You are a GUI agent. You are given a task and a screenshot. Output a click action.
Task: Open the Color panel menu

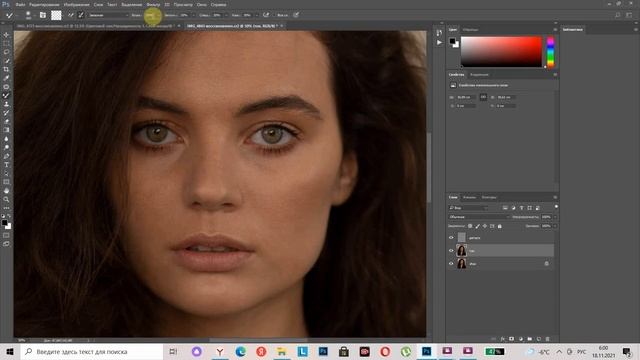point(555,29)
